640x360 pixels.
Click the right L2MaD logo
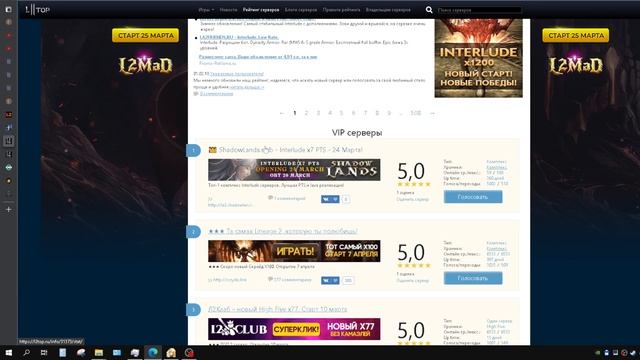[576, 65]
